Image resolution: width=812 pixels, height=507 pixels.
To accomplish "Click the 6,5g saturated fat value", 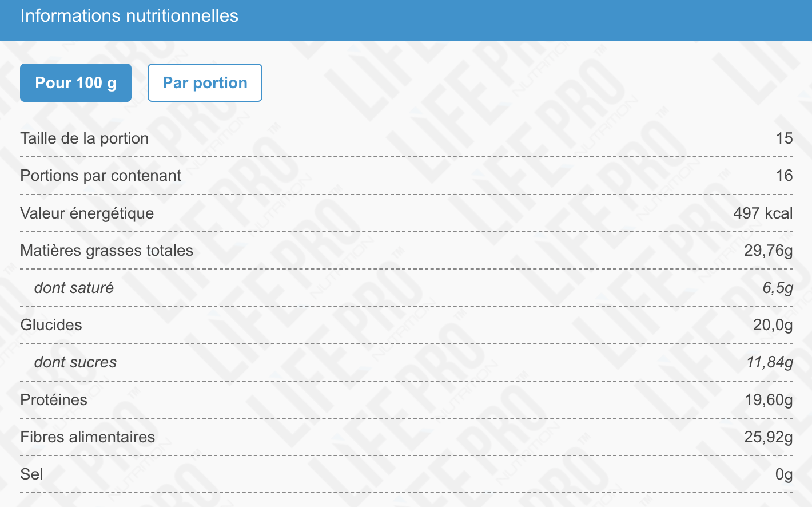I will [x=778, y=288].
